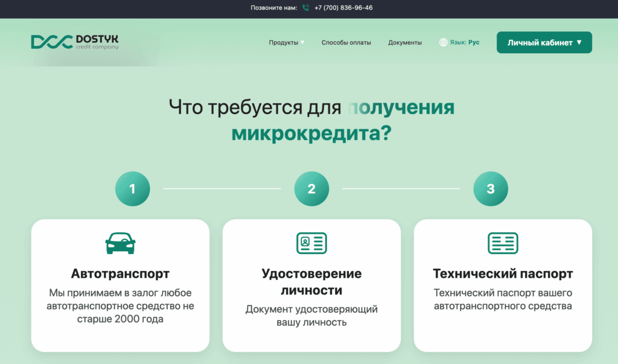Click the Автотранспорт card heading
Screen dimensions: 618x364
pos(120,273)
